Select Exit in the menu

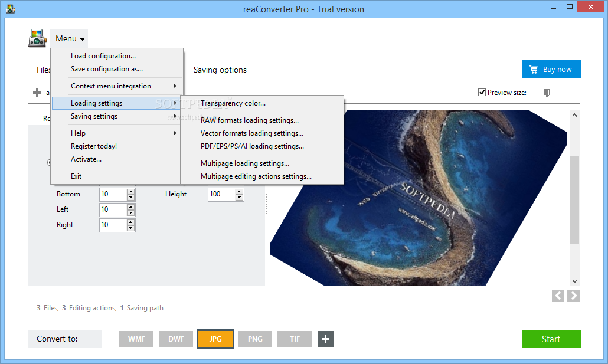(116, 176)
